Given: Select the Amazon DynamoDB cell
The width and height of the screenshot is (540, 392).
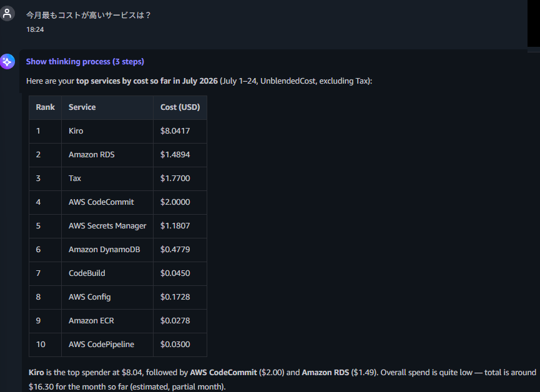Looking at the screenshot, I should coord(107,250).
